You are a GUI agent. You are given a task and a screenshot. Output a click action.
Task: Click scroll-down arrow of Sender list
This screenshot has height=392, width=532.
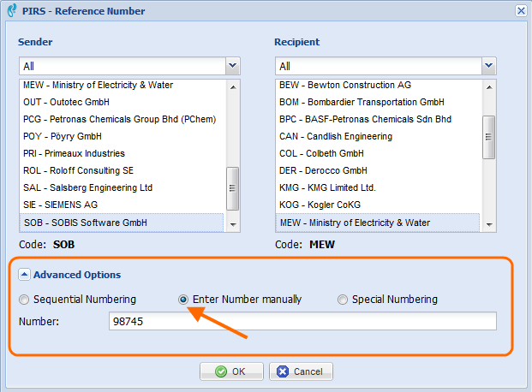(233, 224)
